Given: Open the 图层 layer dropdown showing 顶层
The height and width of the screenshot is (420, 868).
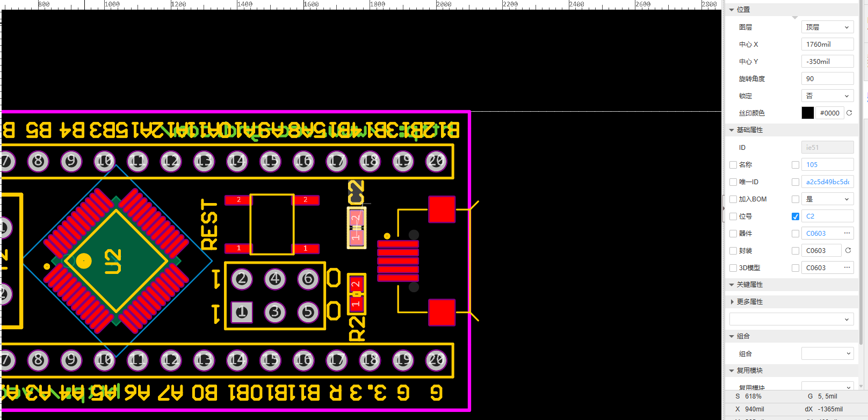Looking at the screenshot, I should point(827,27).
